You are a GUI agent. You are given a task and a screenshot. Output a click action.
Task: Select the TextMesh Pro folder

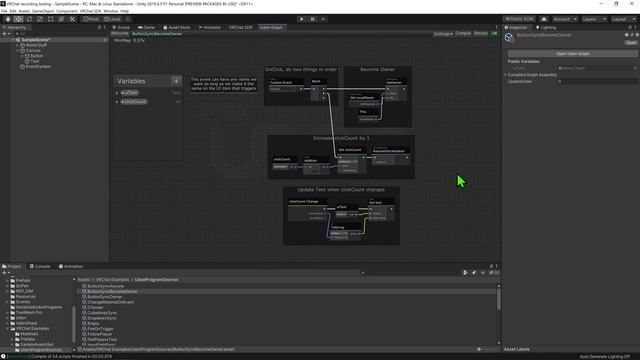(29, 313)
